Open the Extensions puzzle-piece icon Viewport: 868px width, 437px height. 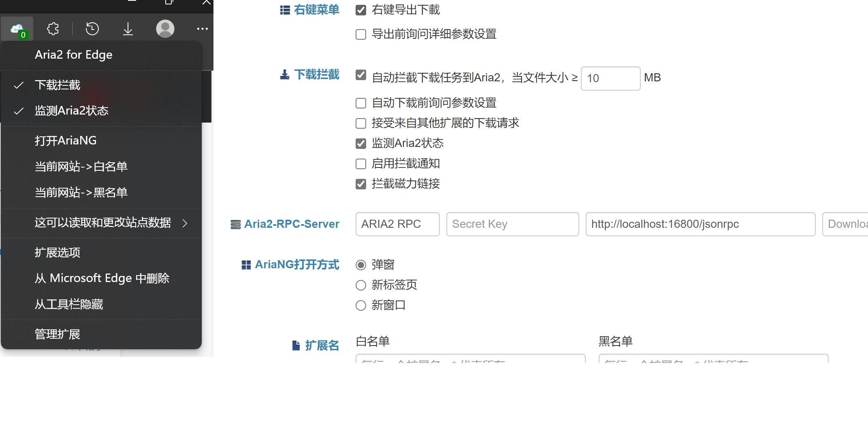coord(53,29)
